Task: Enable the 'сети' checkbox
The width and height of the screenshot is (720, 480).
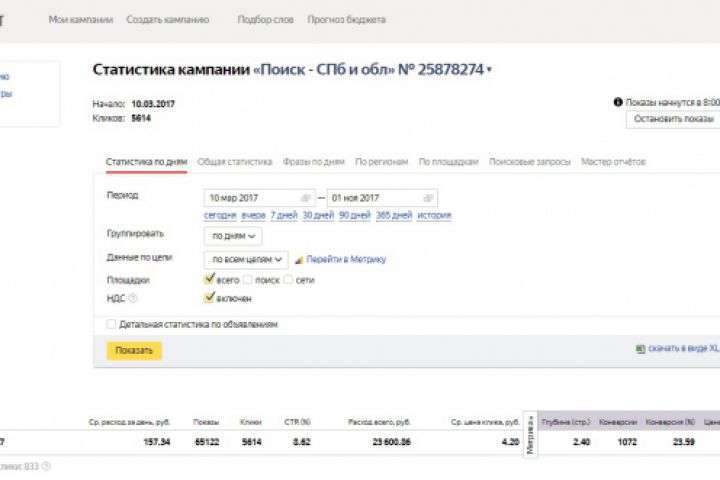Action: pos(288,280)
